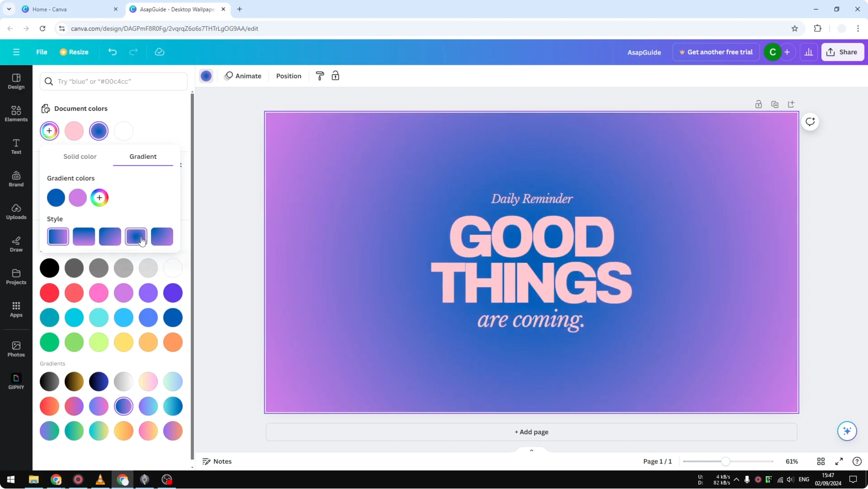The width and height of the screenshot is (868, 489).
Task: Redo the last action
Action: pyautogui.click(x=134, y=52)
